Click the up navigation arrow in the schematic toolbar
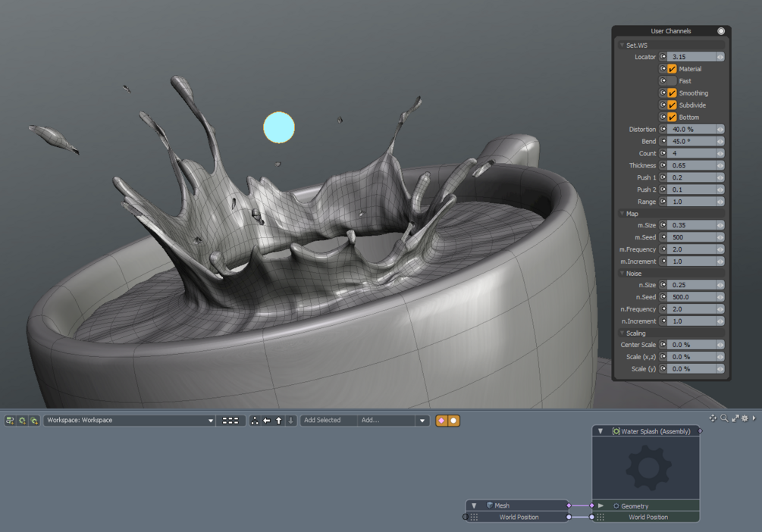 [279, 420]
